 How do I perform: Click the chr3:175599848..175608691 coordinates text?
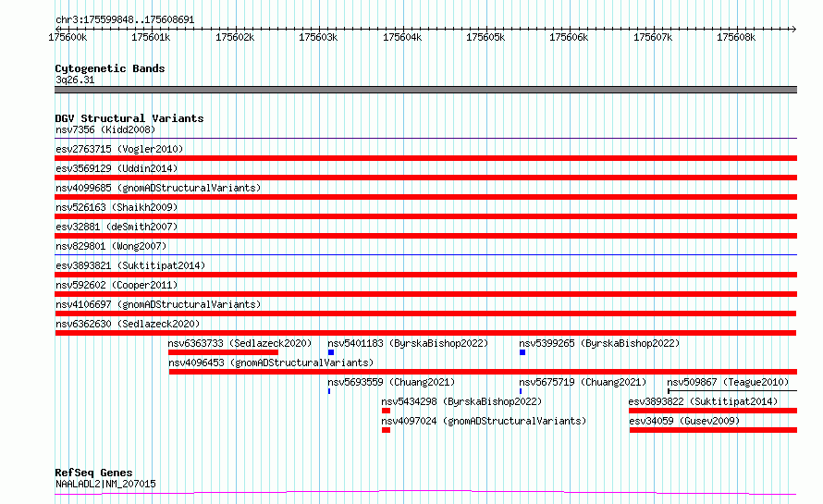125,20
